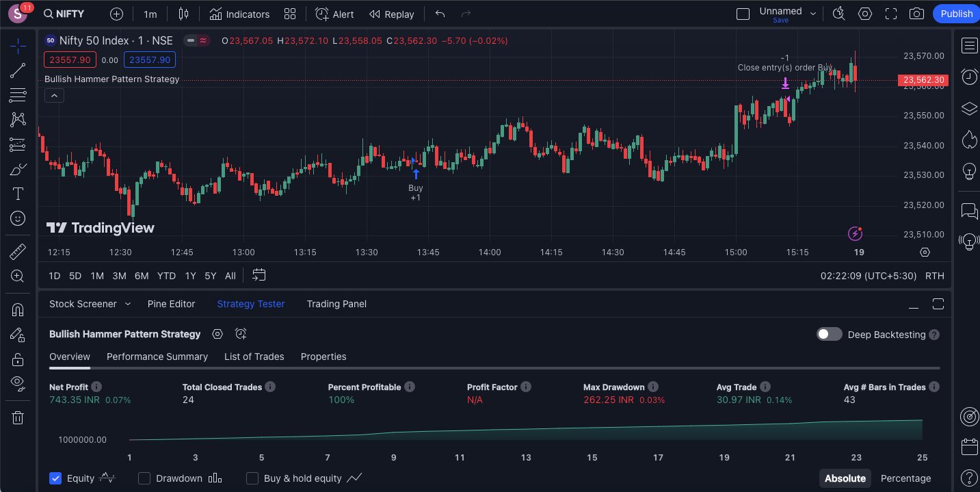Image resolution: width=980 pixels, height=492 pixels.
Task: Toggle magnet mode for drawings
Action: (x=18, y=310)
